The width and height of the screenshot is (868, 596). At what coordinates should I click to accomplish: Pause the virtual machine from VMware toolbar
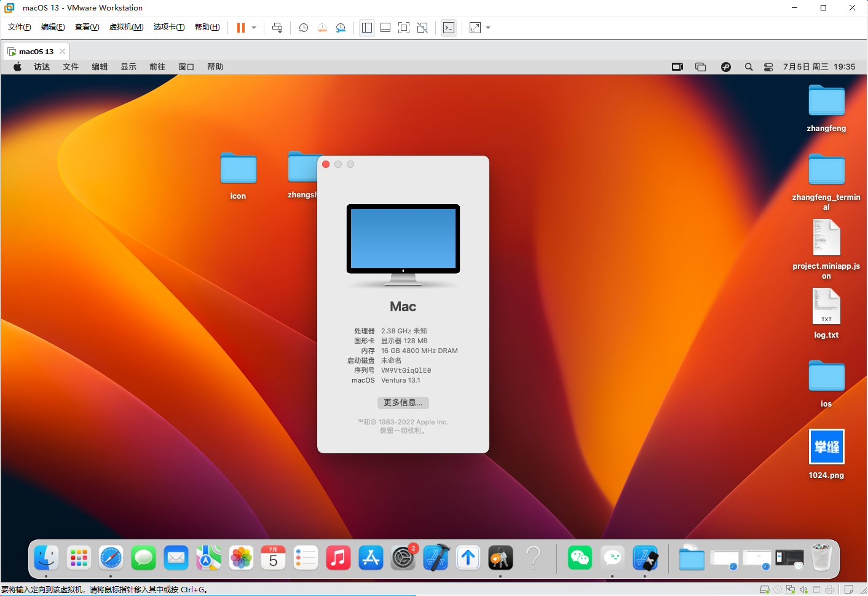pyautogui.click(x=241, y=28)
